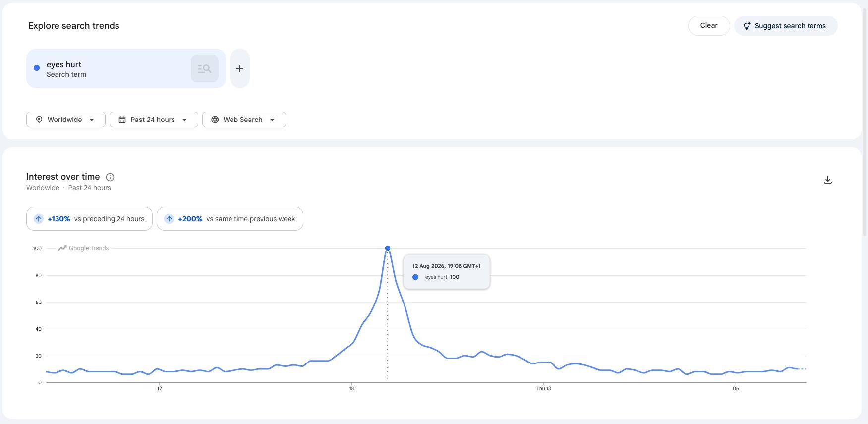The width and height of the screenshot is (868, 424).
Task: Open the Past 24 hours time dropdown
Action: pyautogui.click(x=154, y=120)
